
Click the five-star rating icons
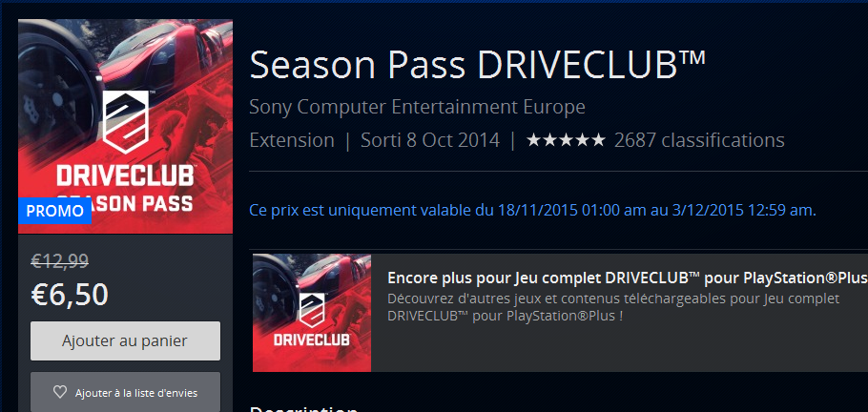pyautogui.click(x=566, y=140)
